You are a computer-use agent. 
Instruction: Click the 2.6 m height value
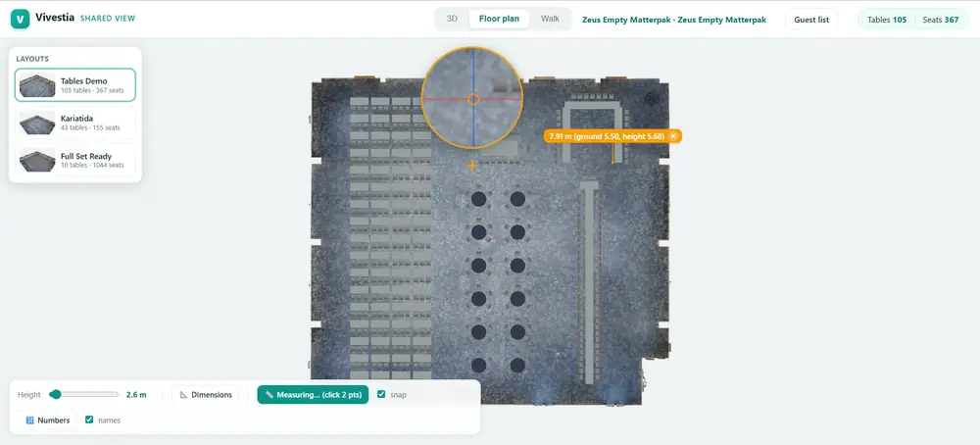[136, 394]
